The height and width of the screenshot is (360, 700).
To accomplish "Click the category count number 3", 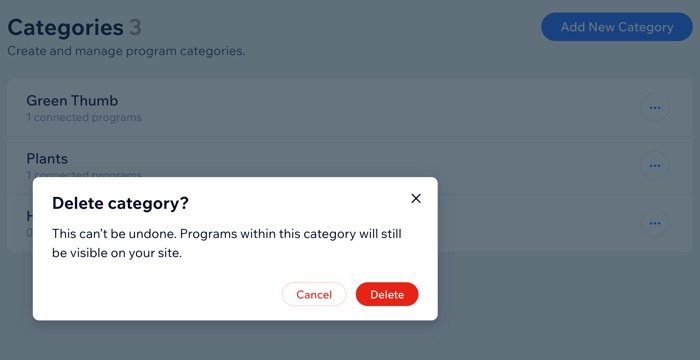I will click(x=135, y=27).
